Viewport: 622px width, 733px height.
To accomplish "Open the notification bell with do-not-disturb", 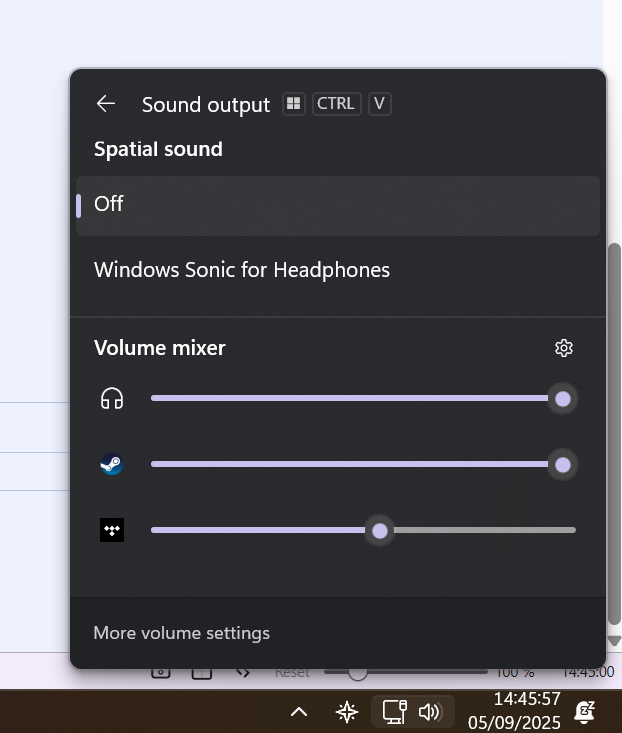I will click(585, 712).
